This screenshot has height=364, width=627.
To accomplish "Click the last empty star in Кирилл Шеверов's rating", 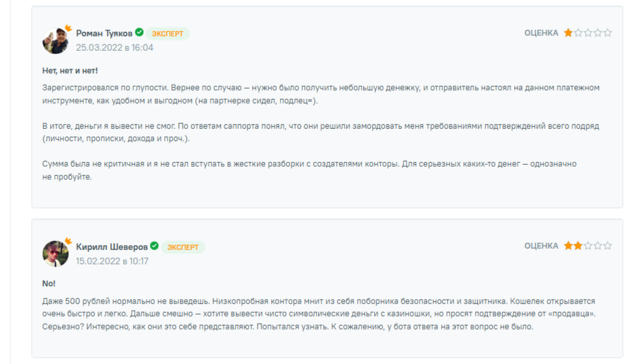I will point(607,245).
